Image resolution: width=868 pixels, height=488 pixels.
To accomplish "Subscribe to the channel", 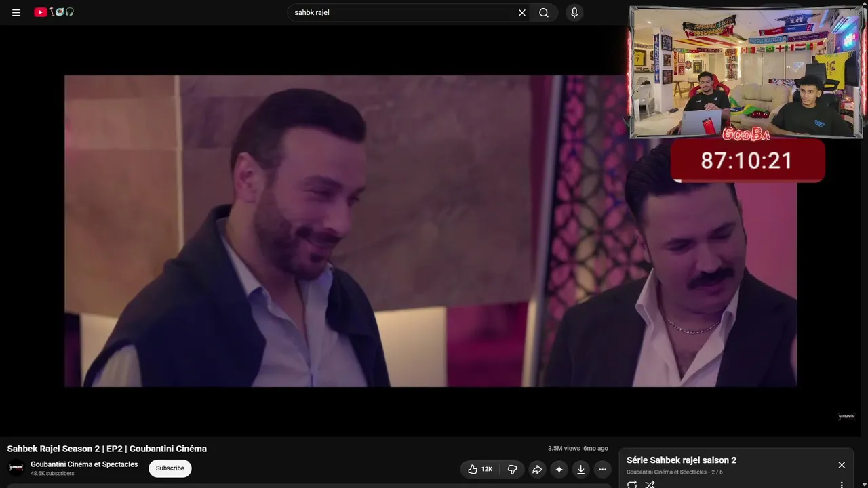I will tap(170, 468).
